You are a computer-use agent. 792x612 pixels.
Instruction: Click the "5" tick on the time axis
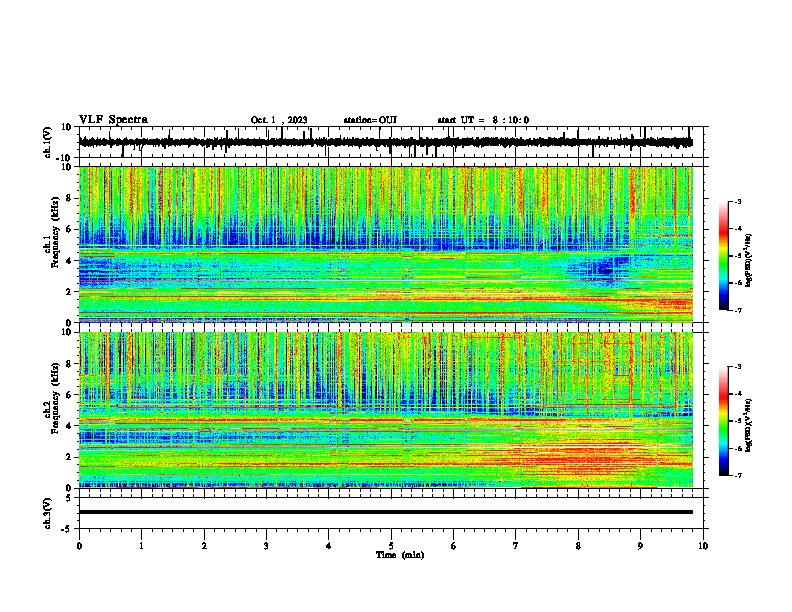coord(391,546)
